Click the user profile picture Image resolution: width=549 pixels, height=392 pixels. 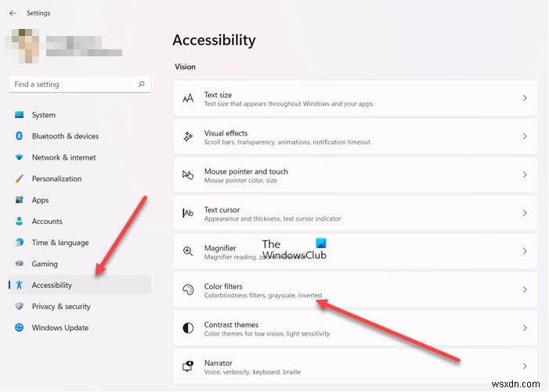click(23, 45)
